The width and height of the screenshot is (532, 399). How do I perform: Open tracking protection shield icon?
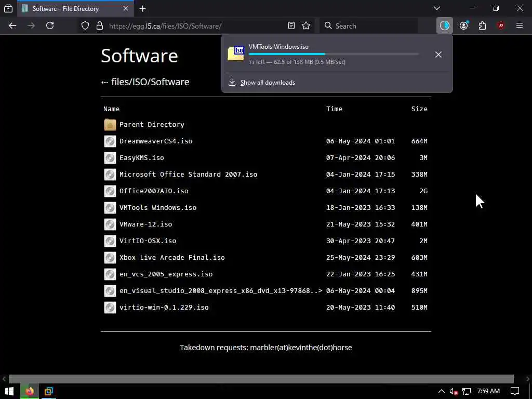pyautogui.click(x=85, y=26)
